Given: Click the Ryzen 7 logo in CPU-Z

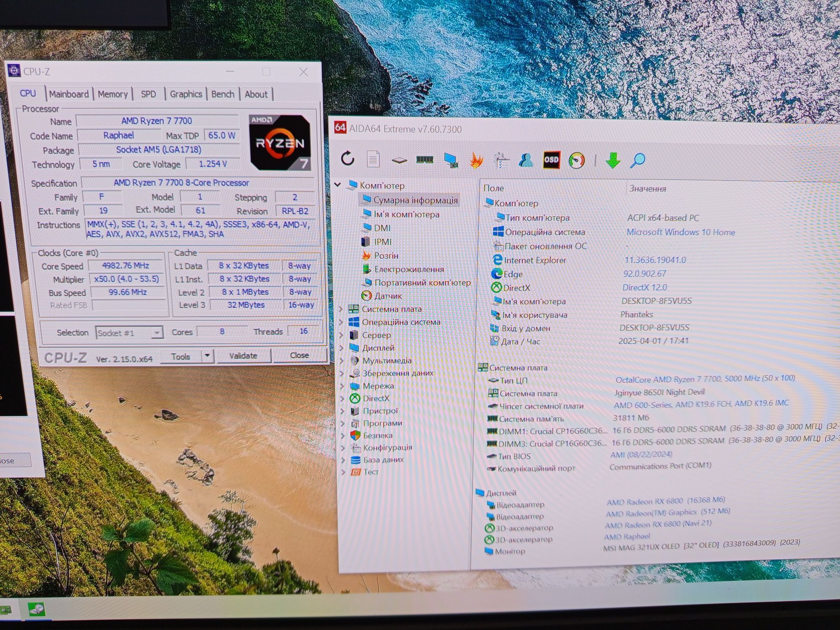Looking at the screenshot, I should 280,143.
